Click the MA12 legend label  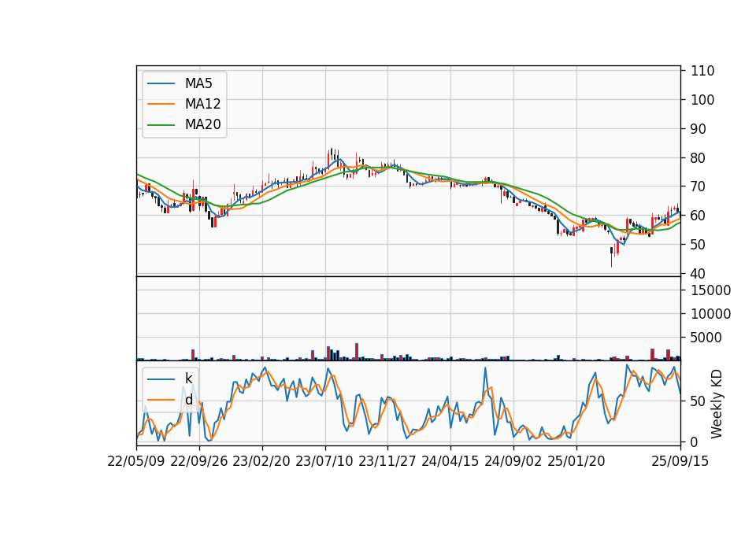point(202,104)
